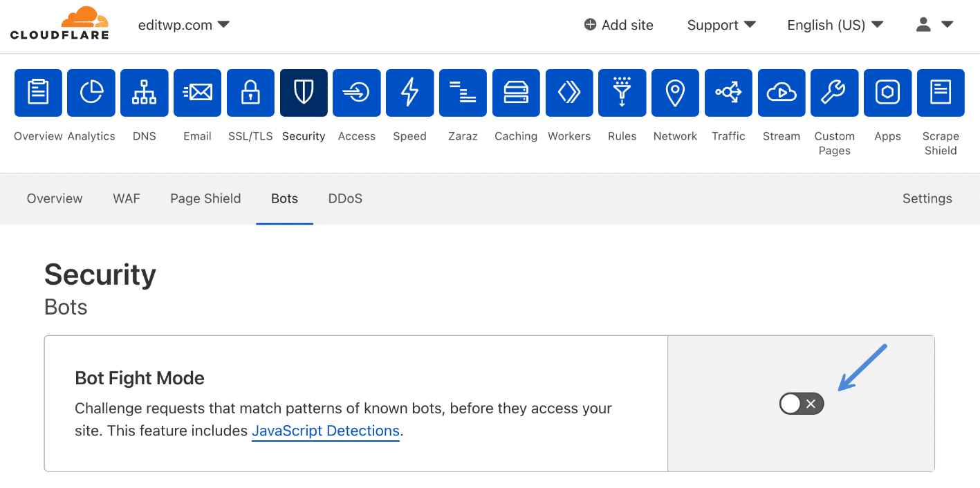Image resolution: width=980 pixels, height=488 pixels.
Task: Select the Caching icon
Action: pyautogui.click(x=515, y=93)
